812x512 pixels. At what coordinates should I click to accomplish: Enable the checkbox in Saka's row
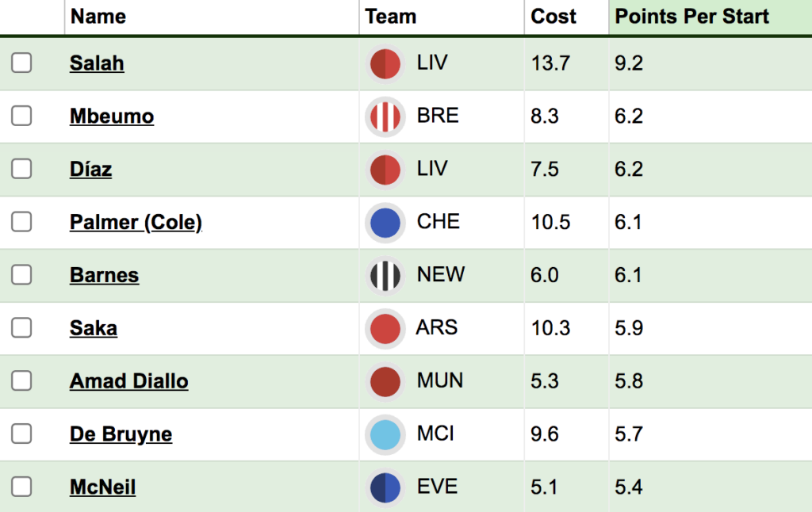(x=21, y=328)
